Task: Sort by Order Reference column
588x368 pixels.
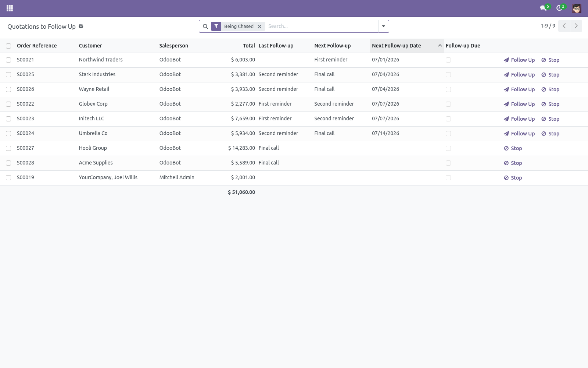Action: pyautogui.click(x=37, y=46)
